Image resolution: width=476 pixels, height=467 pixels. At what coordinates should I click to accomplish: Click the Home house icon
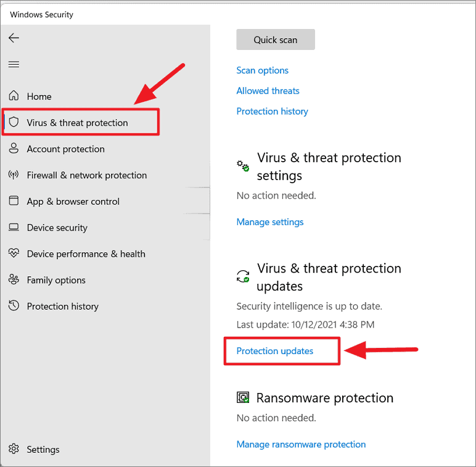(14, 96)
